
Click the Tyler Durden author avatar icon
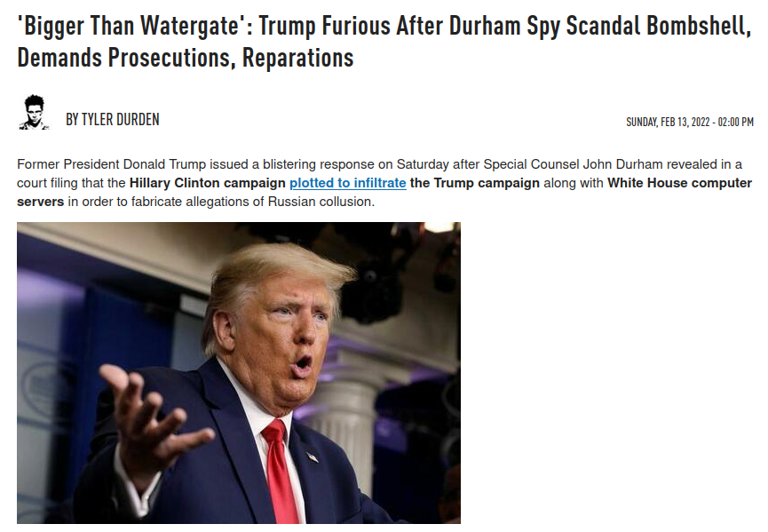(x=35, y=113)
